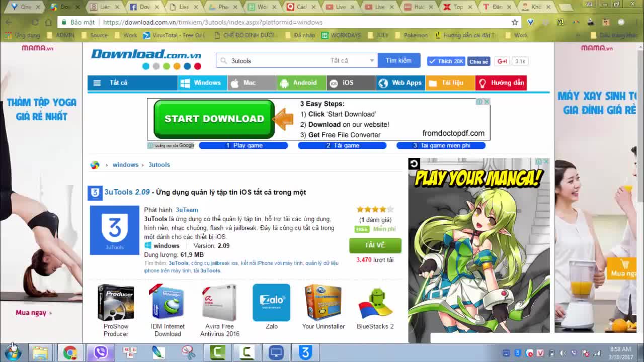Click Mua ngay on the yoga ad

[x=34, y=313]
